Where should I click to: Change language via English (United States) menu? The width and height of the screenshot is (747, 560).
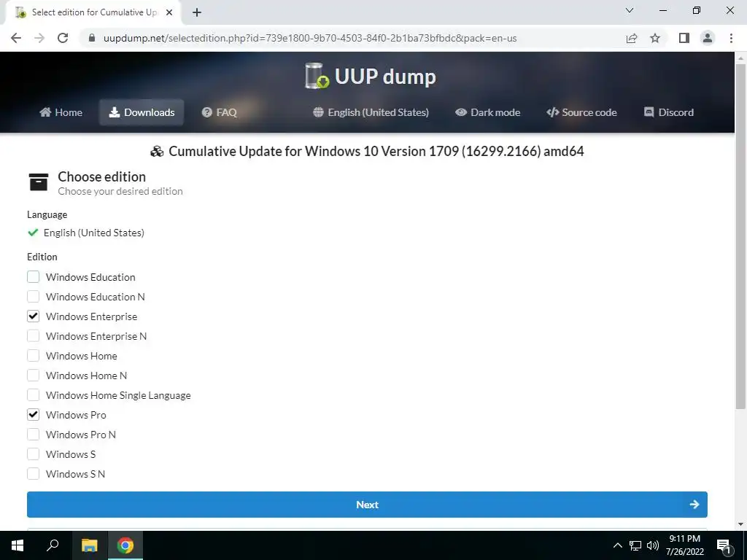[x=371, y=112]
